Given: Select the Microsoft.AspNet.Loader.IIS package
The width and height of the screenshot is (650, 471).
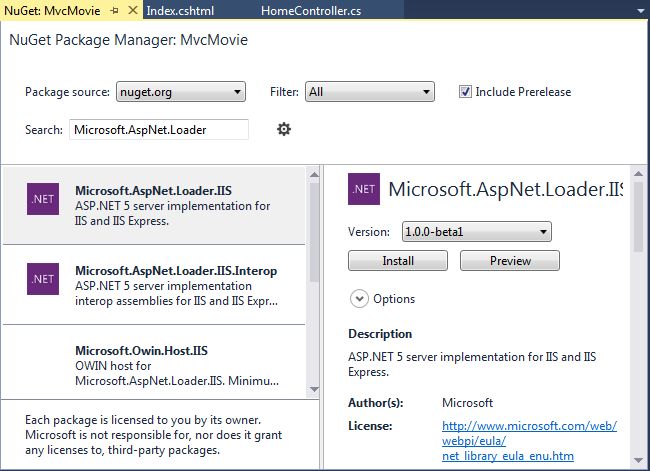Looking at the screenshot, I should [x=154, y=206].
